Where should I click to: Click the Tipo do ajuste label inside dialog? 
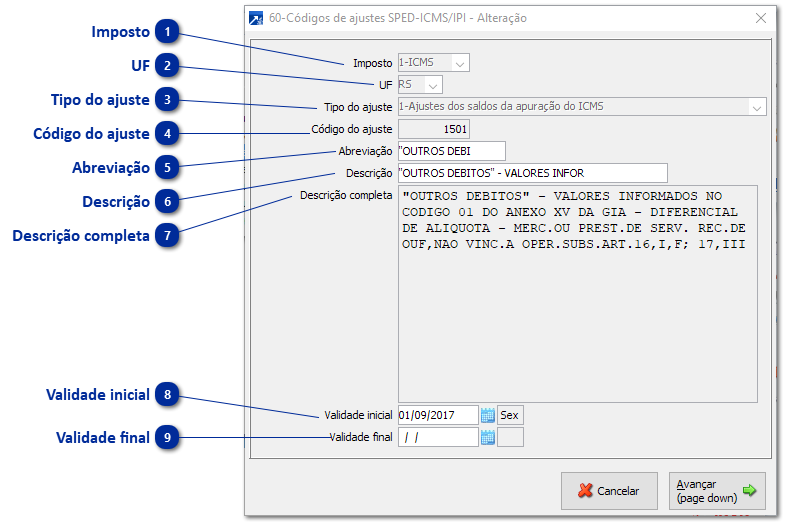click(358, 107)
